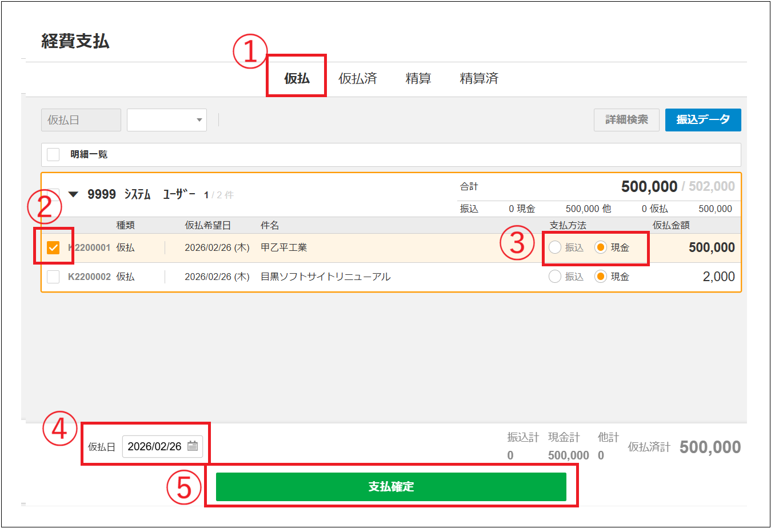Uncheck the K2200001 row checkbox
This screenshot has width=775, height=532.
pos(53,247)
